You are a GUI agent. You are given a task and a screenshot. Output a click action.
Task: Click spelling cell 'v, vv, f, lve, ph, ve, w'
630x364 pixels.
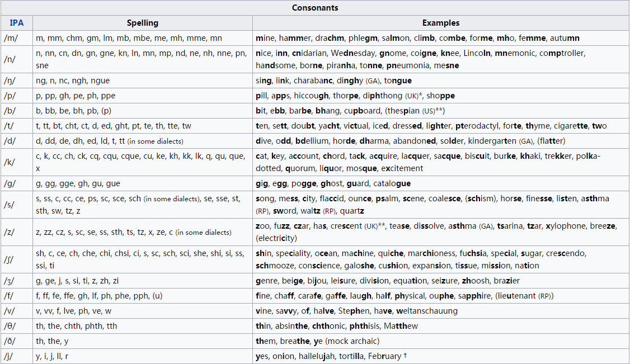[143, 311]
